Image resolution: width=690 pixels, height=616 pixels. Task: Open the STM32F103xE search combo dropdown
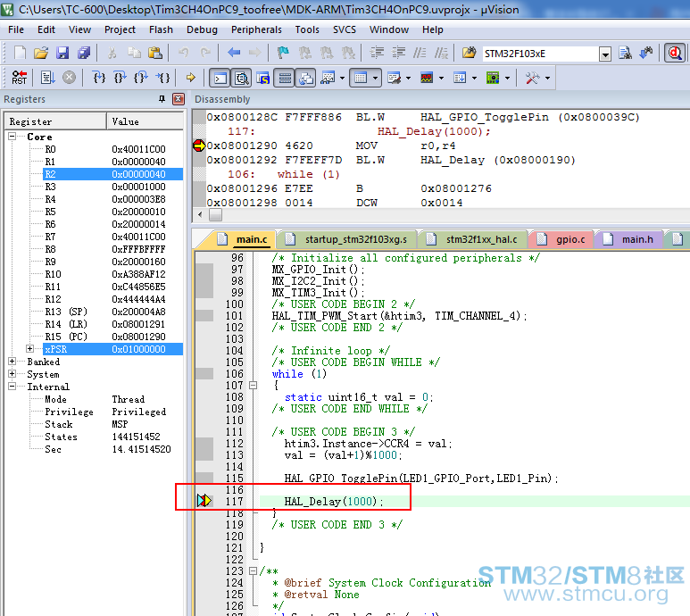click(x=605, y=54)
